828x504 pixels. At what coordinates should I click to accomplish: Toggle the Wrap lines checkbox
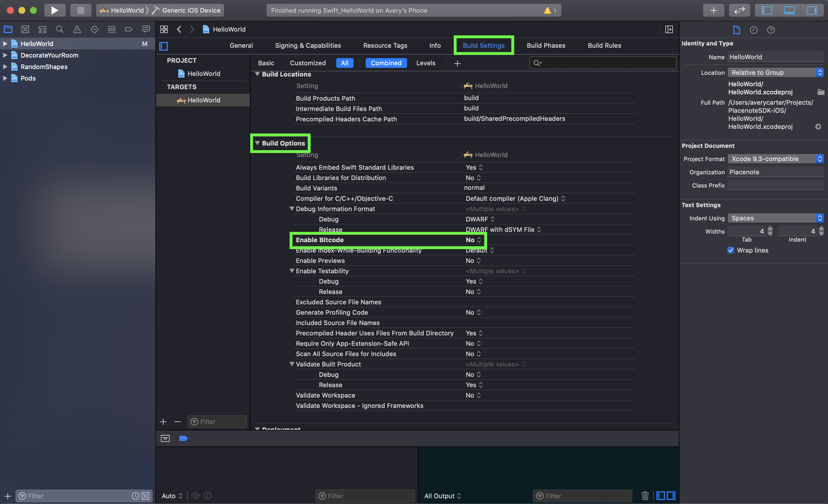click(731, 250)
